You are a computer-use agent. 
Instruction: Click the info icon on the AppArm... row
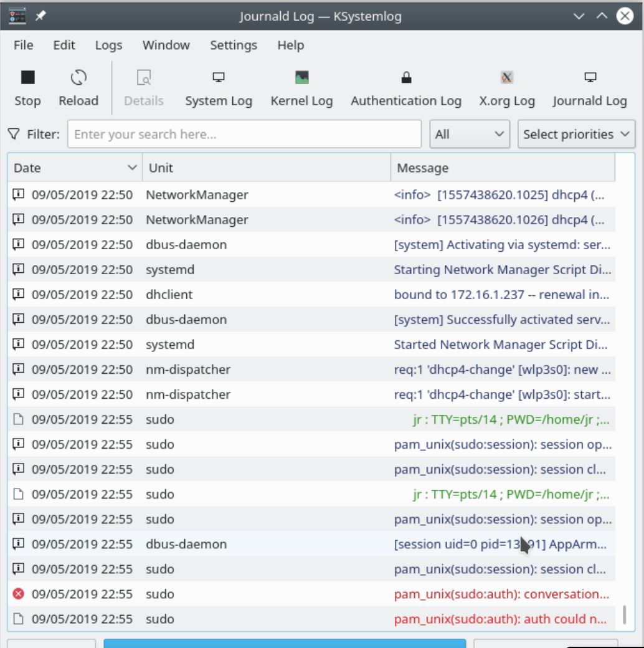pyautogui.click(x=18, y=544)
